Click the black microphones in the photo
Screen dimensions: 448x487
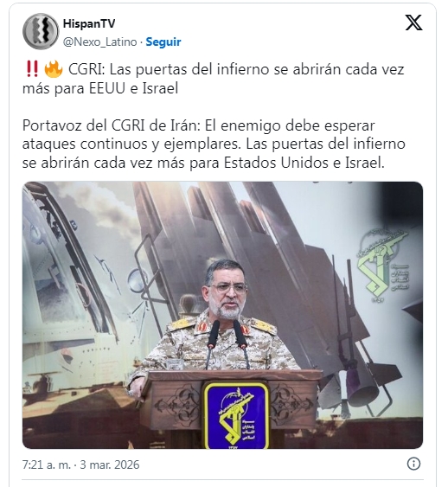(x=227, y=343)
